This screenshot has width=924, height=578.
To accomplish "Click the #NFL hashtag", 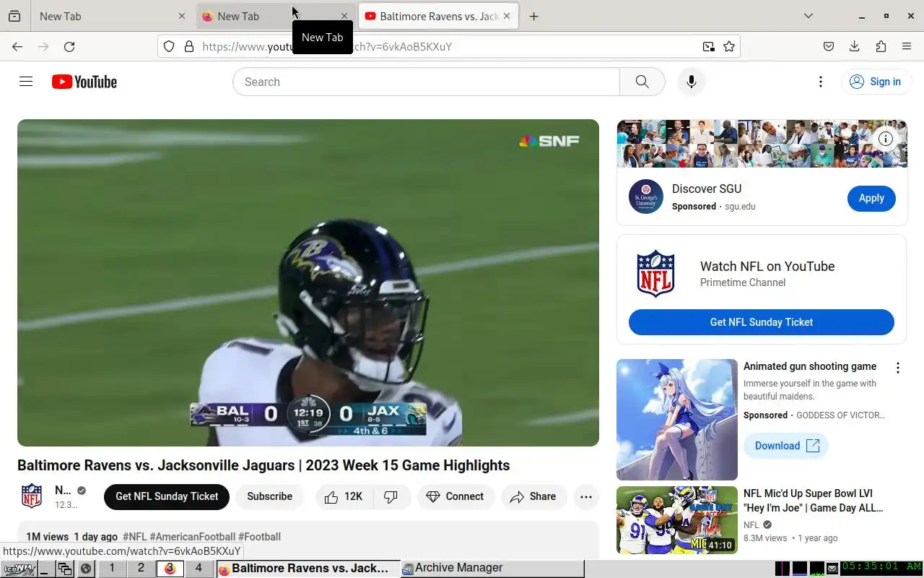I will click(x=135, y=537).
